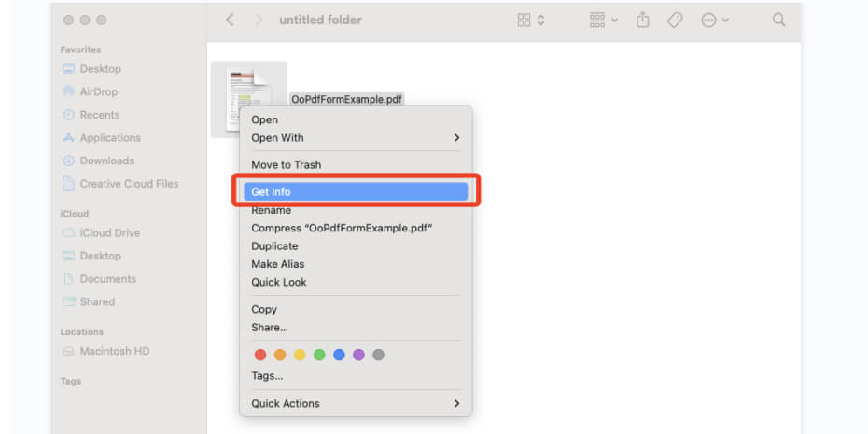Select Macintosh HD under Locations
This screenshot has width=868, height=434.
(x=114, y=351)
